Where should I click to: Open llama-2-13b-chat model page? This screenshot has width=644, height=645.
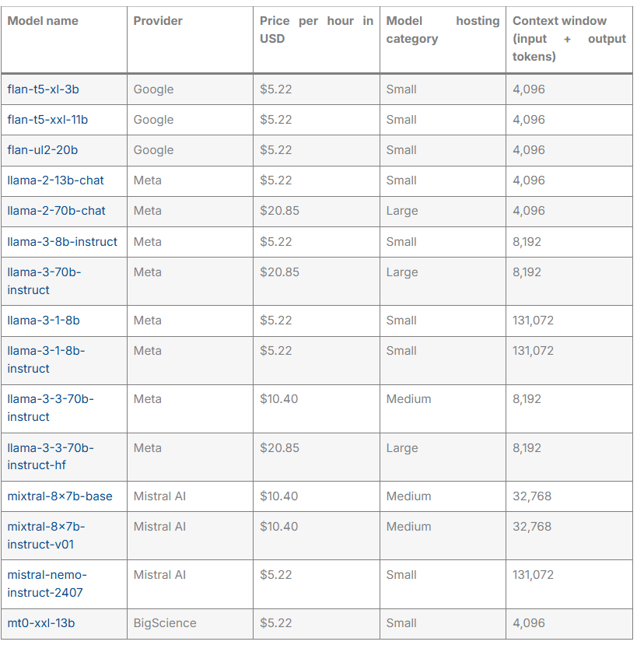click(55, 181)
